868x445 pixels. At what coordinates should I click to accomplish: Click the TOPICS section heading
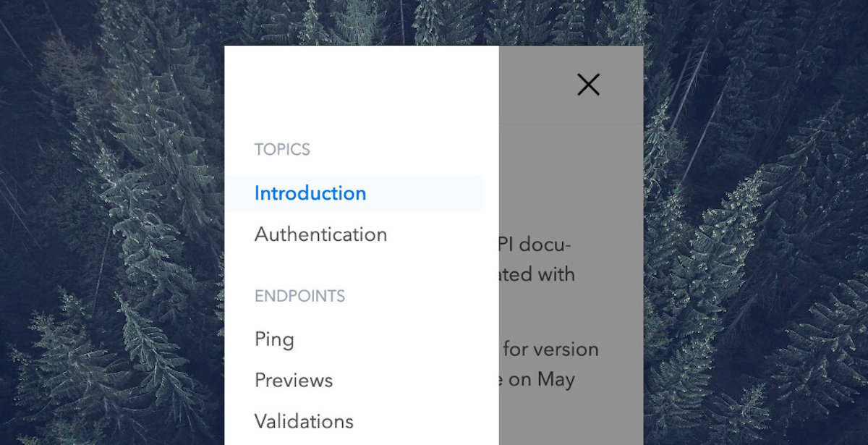pyautogui.click(x=282, y=150)
